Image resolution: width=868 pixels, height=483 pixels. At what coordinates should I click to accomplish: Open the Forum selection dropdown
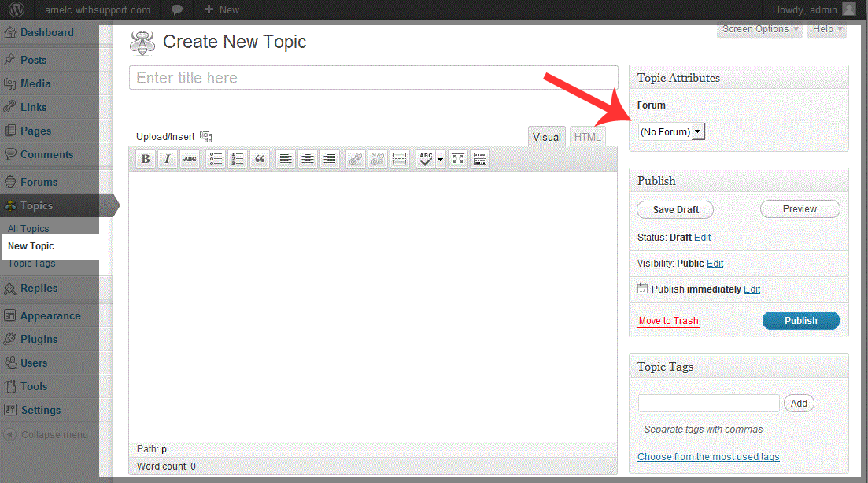point(671,132)
